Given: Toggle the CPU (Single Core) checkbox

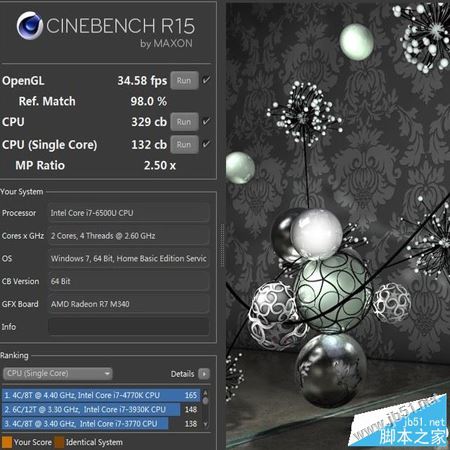Looking at the screenshot, I should pos(207,144).
